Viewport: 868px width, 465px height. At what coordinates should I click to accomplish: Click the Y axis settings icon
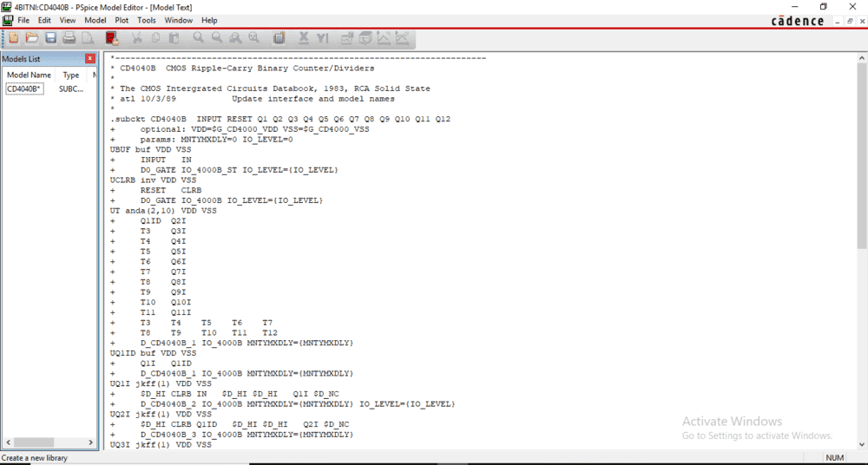(322, 37)
